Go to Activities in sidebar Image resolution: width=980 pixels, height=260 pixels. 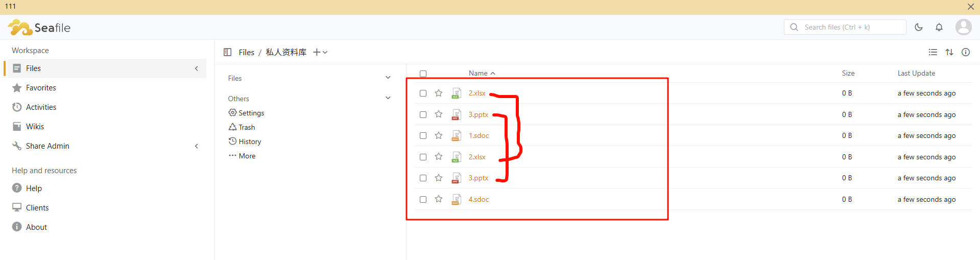pyautogui.click(x=41, y=107)
